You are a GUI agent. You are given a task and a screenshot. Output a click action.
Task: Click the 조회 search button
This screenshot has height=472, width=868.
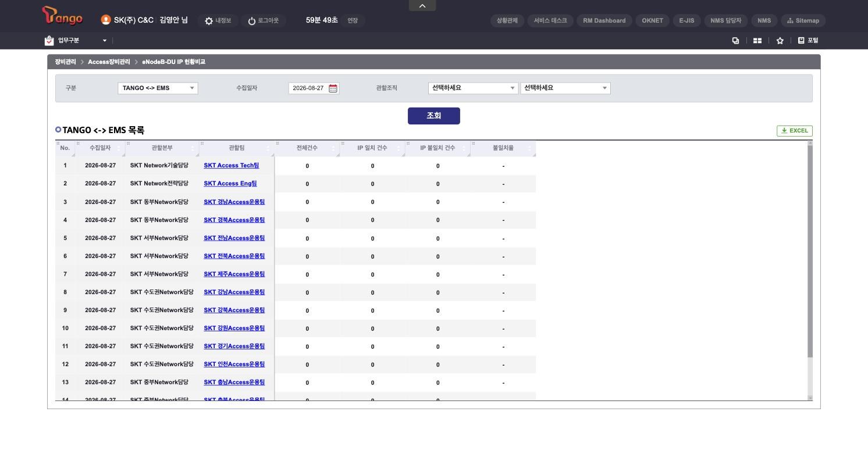[x=434, y=116]
